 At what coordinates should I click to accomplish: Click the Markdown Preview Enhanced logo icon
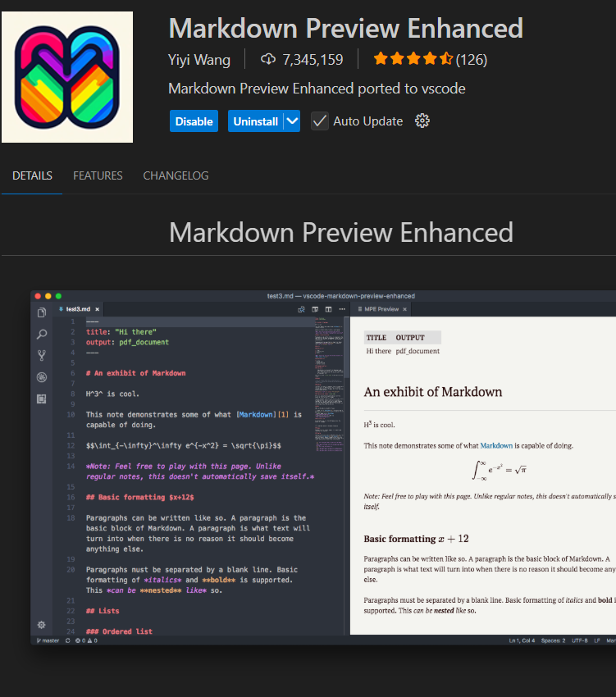pos(67,77)
